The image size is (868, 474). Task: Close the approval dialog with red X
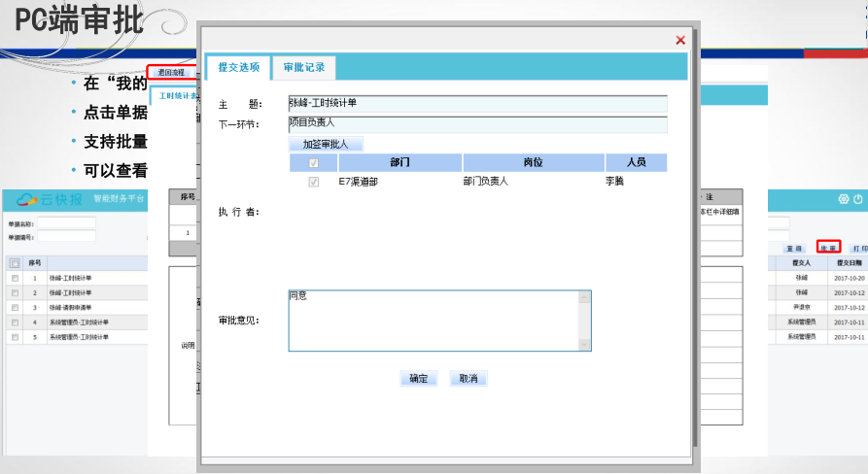click(x=680, y=40)
